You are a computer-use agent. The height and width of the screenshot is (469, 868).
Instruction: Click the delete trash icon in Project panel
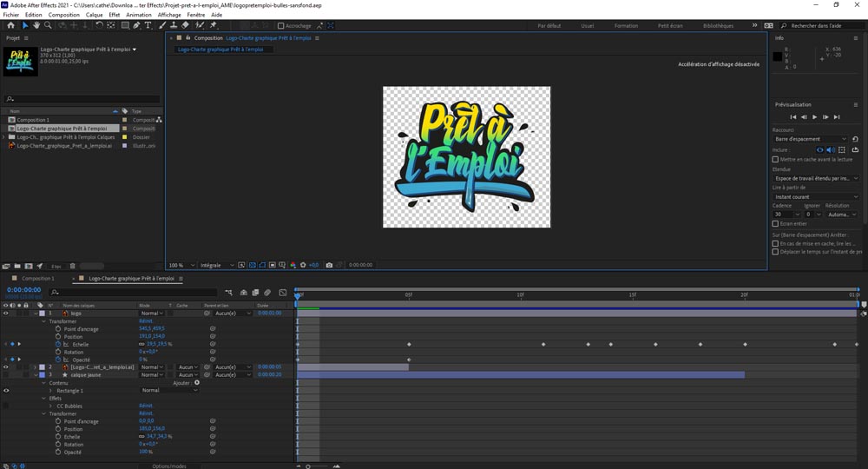click(73, 267)
